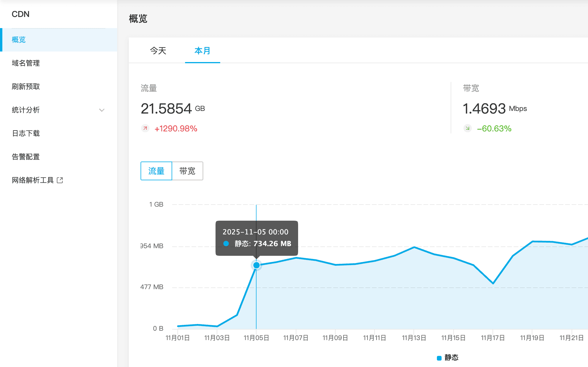Screen dimensions: 588x367
Task: Go to 域名管理 page
Action: click(x=26, y=63)
